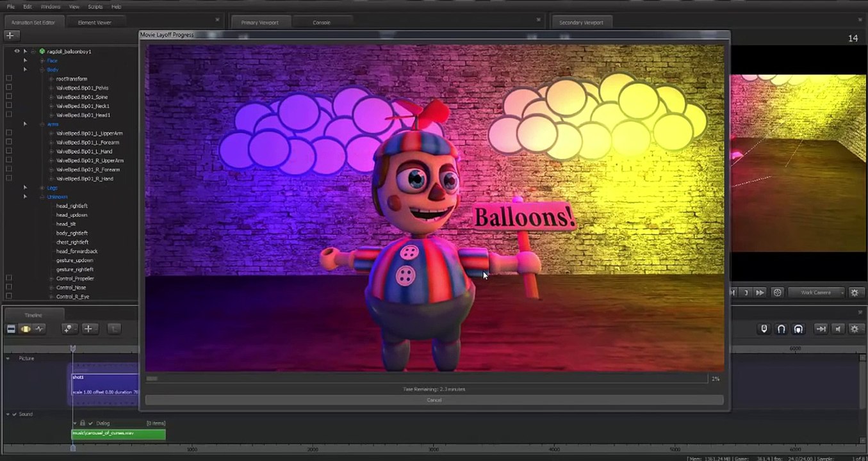Select the shot1 clip in Picture track
Image resolution: width=868 pixels, height=461 pixels.
tap(104, 384)
